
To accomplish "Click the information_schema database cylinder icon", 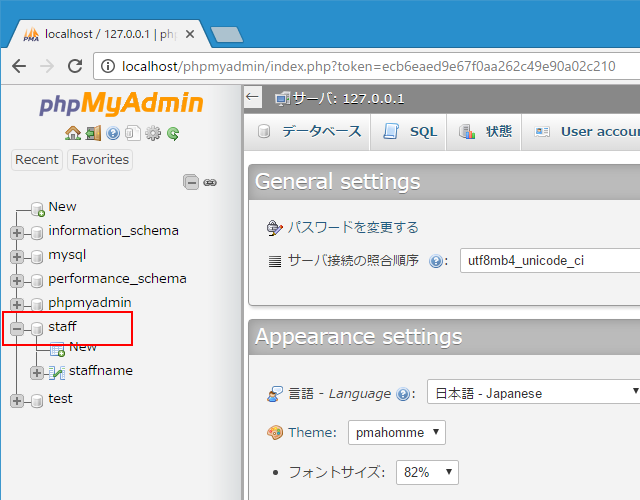I will 37,233.
